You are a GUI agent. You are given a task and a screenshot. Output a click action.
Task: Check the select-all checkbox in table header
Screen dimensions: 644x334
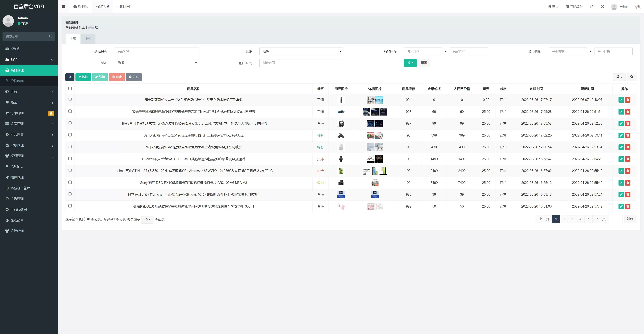(70, 88)
